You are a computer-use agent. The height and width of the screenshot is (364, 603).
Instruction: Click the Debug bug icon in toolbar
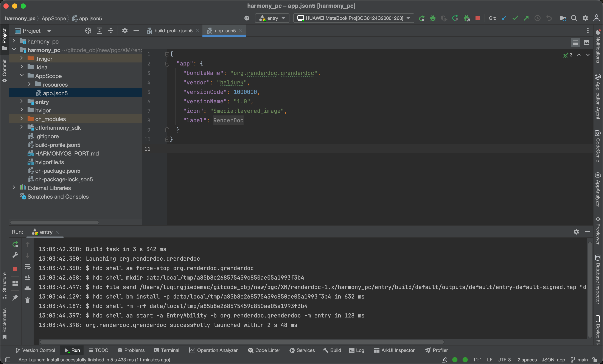pyautogui.click(x=433, y=18)
